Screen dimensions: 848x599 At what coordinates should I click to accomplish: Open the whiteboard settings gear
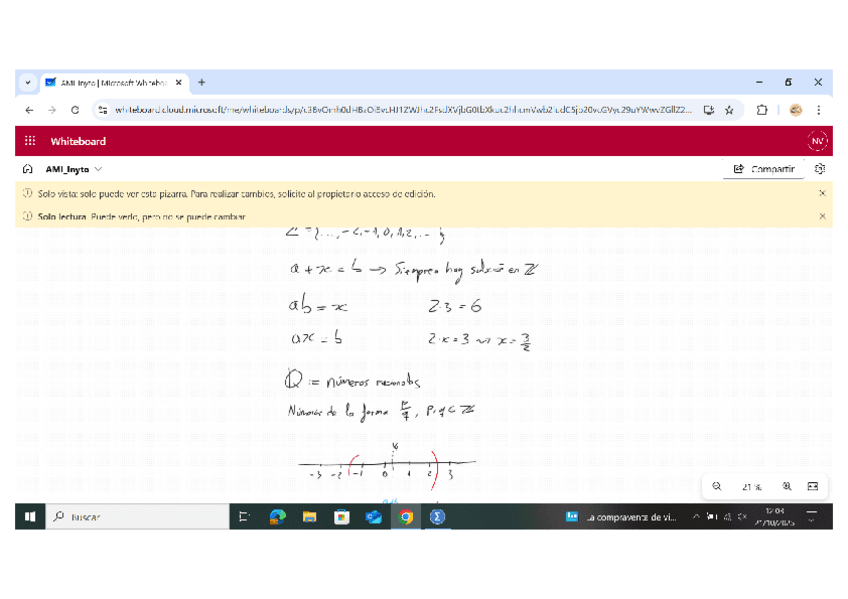(820, 169)
